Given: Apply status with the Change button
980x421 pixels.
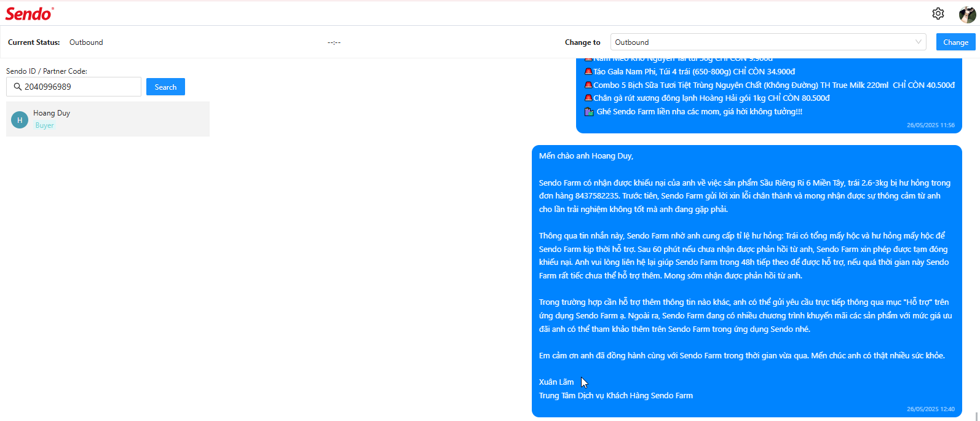Looking at the screenshot, I should [x=955, y=42].
